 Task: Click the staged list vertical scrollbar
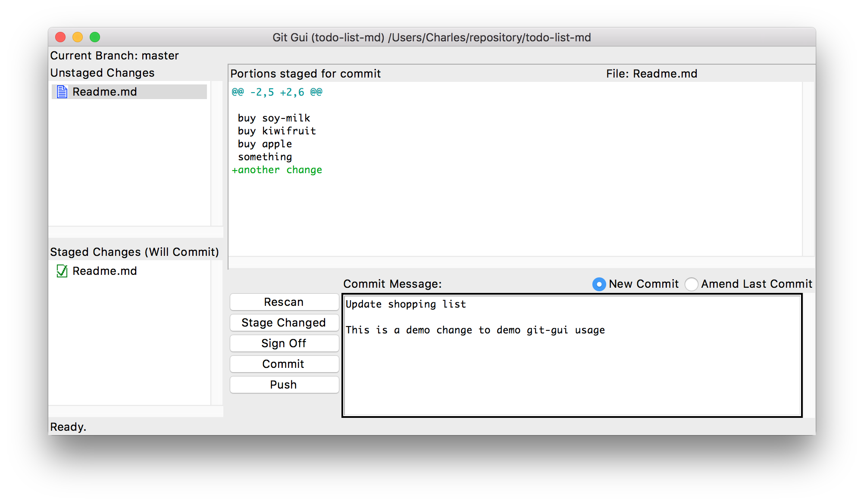[217, 333]
